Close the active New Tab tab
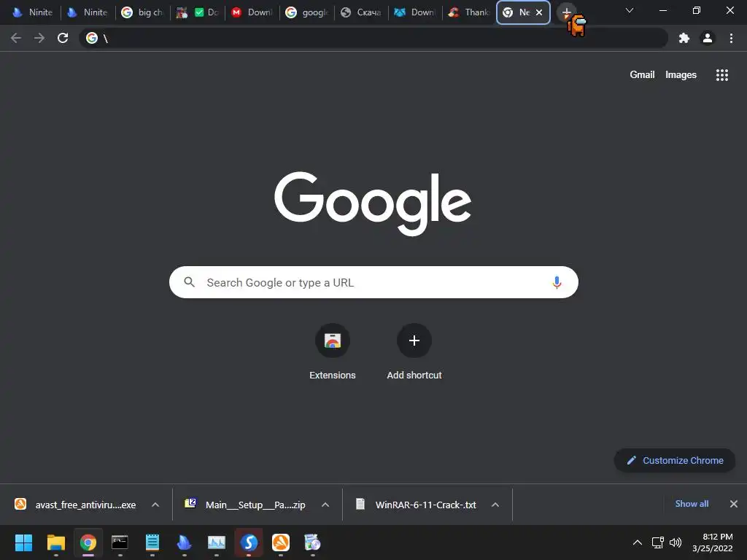747x560 pixels. tap(539, 12)
